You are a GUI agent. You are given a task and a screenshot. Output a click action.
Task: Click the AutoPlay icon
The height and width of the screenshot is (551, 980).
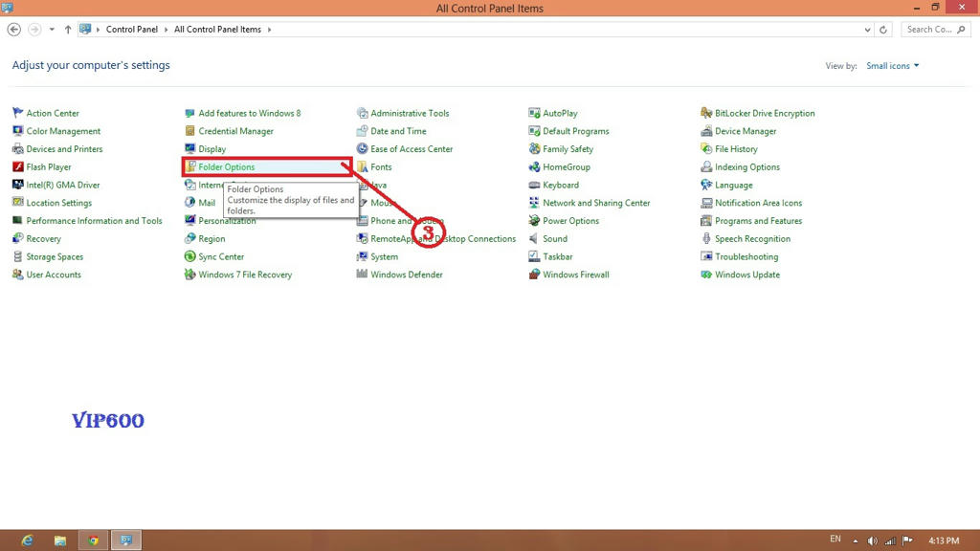[534, 113]
